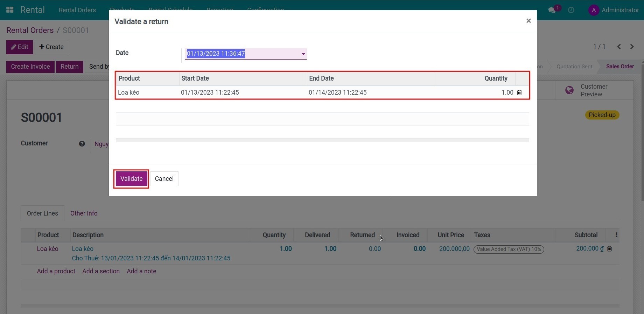644x314 pixels.
Task: Sort return lines by End Date
Action: point(321,78)
